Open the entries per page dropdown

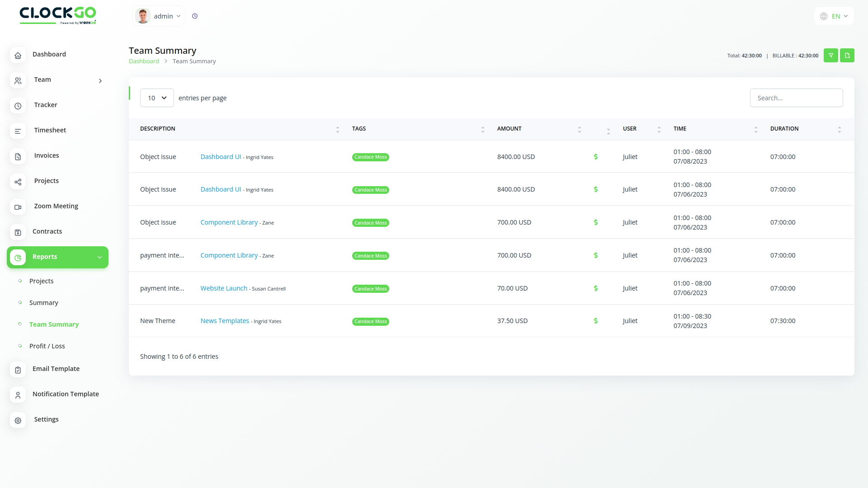pyautogui.click(x=157, y=98)
